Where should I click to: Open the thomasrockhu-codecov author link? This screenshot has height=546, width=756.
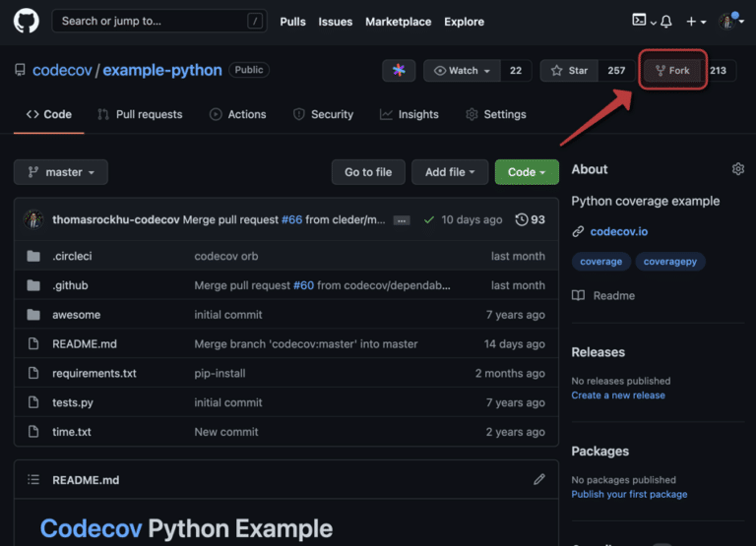pyautogui.click(x=116, y=219)
